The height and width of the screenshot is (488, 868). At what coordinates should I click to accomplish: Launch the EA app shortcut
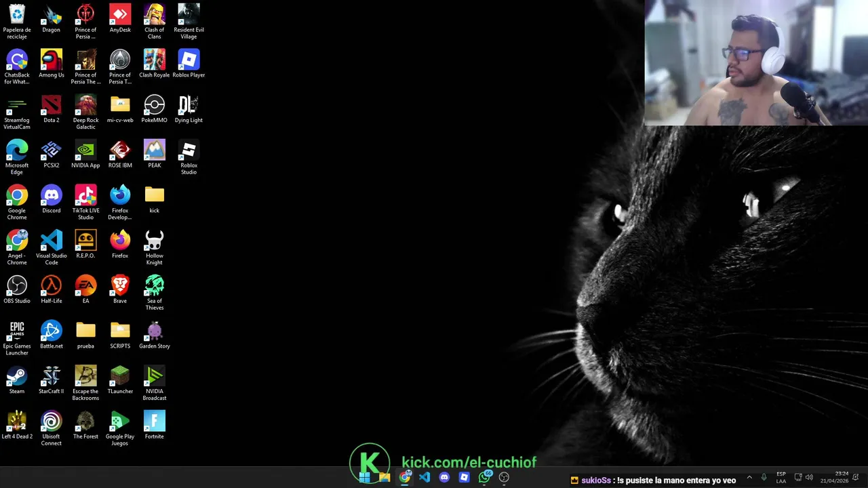[x=85, y=290]
